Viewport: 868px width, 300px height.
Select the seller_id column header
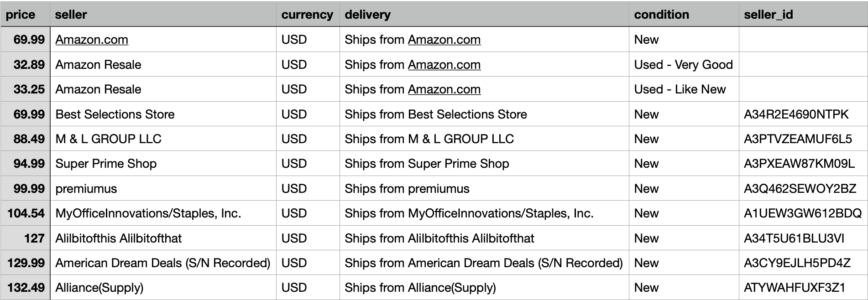[803, 14]
